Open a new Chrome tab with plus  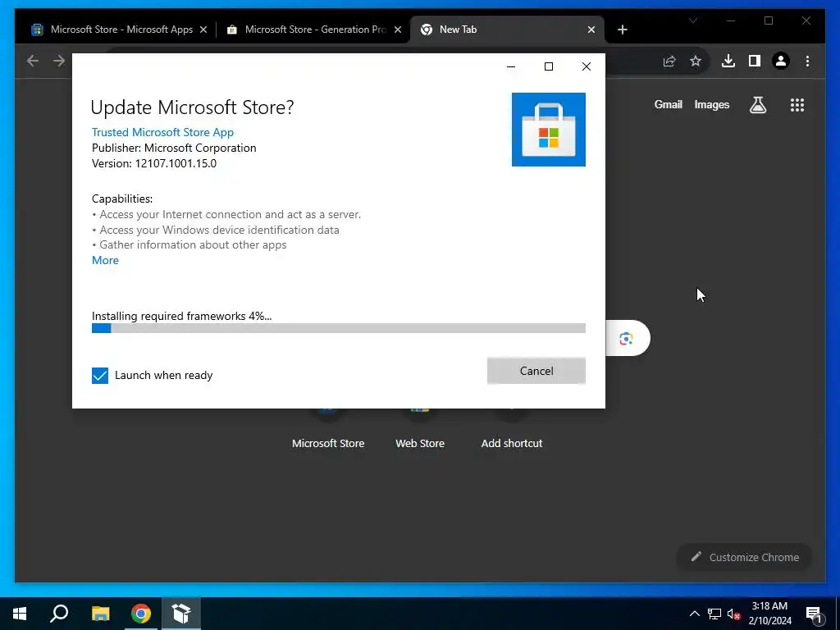pyautogui.click(x=622, y=30)
